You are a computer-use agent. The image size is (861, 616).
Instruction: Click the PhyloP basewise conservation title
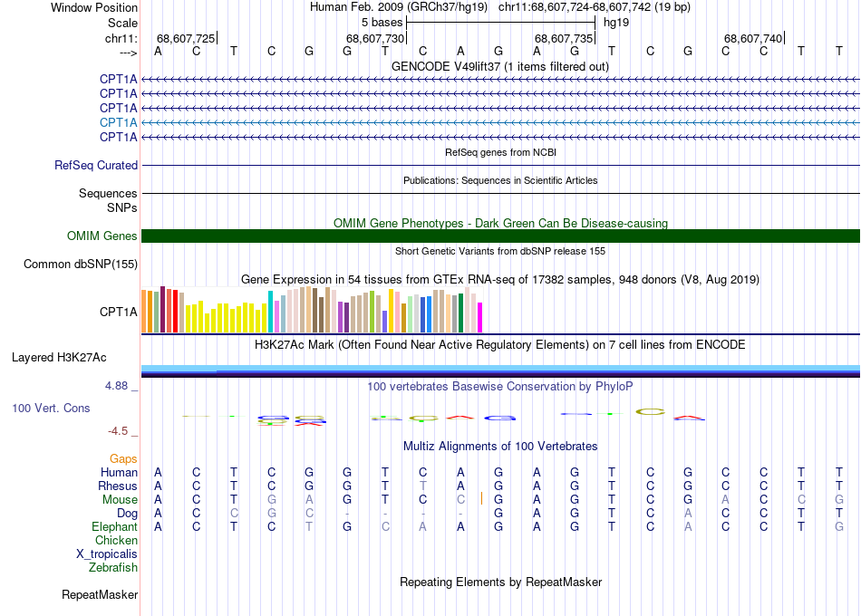click(500, 387)
